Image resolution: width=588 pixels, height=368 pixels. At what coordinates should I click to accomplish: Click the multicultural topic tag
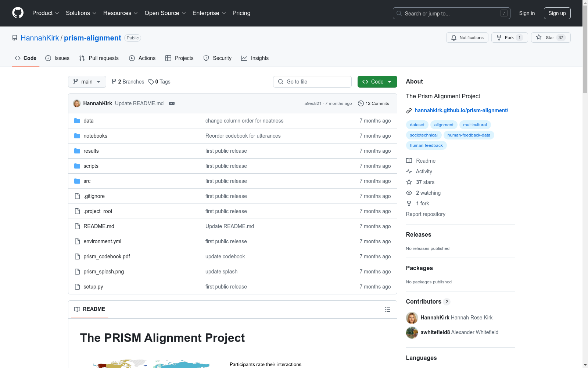[x=475, y=125]
